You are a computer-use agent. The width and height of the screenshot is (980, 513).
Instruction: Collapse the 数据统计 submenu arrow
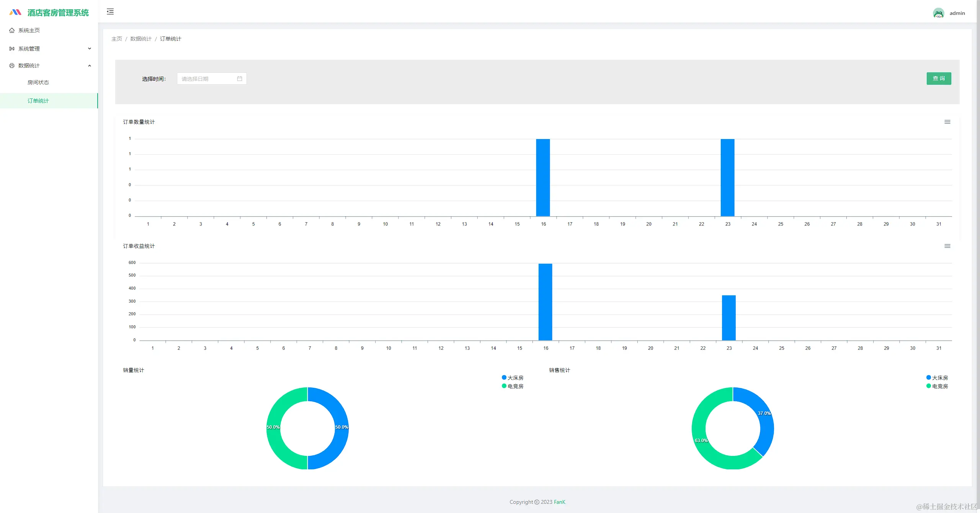coord(90,66)
